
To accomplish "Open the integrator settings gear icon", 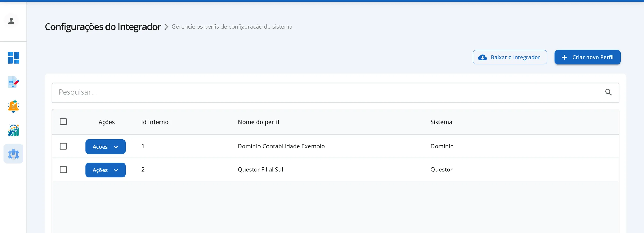I will point(13,154).
